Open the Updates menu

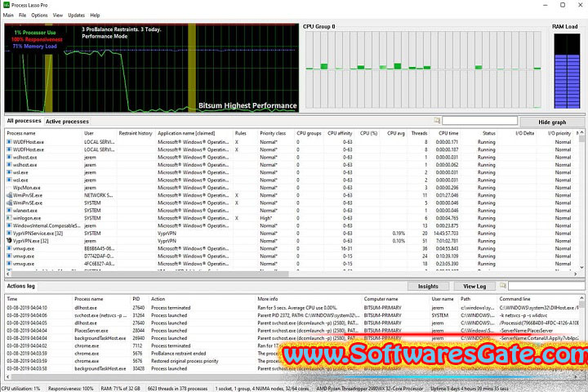tap(77, 16)
